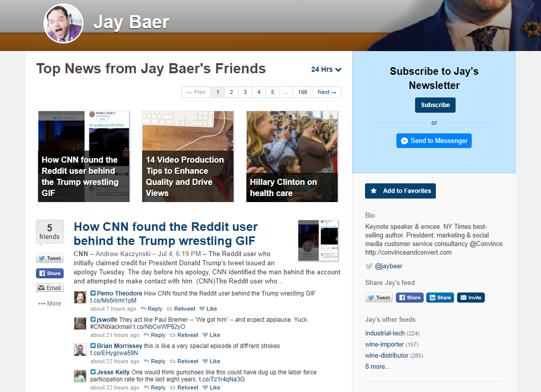Reply to Brian Morrissey's tweet
Image resolution: width=541 pixels, height=392 pixels.
pos(155,361)
